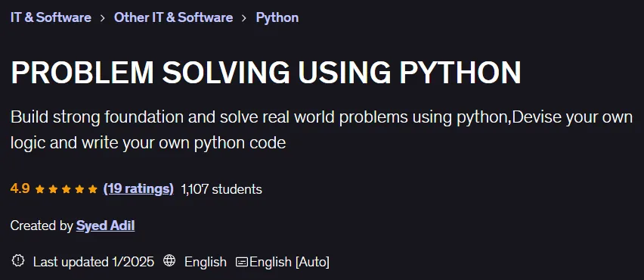Click chevron just before Python breadcrumb
The image size is (644, 280).
(x=244, y=18)
